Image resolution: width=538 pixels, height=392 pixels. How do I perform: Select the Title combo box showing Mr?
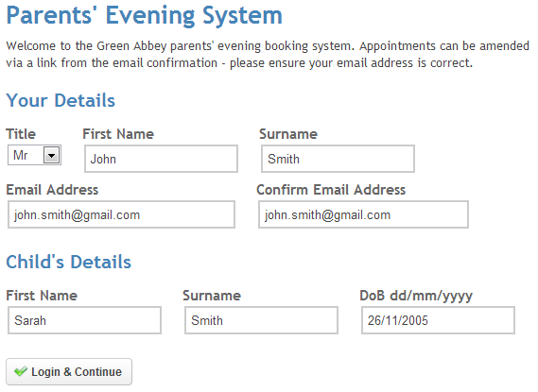pyautogui.click(x=34, y=155)
